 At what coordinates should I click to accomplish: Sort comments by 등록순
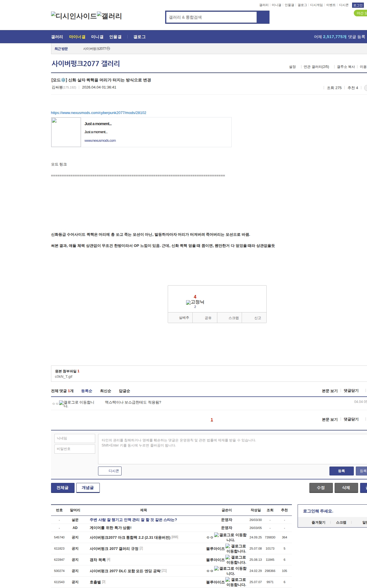coord(87,391)
